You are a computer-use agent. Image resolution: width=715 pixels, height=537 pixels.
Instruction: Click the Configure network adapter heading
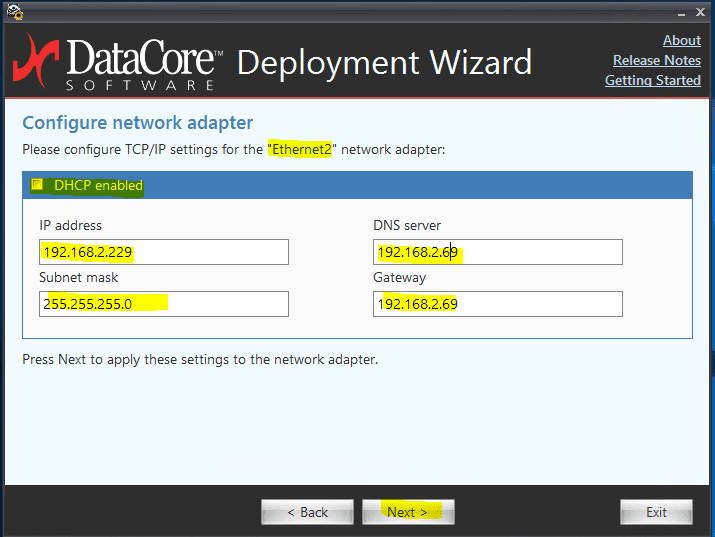(x=137, y=123)
